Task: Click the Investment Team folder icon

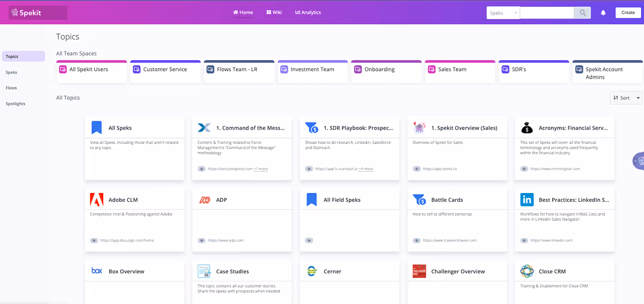Action: click(284, 69)
